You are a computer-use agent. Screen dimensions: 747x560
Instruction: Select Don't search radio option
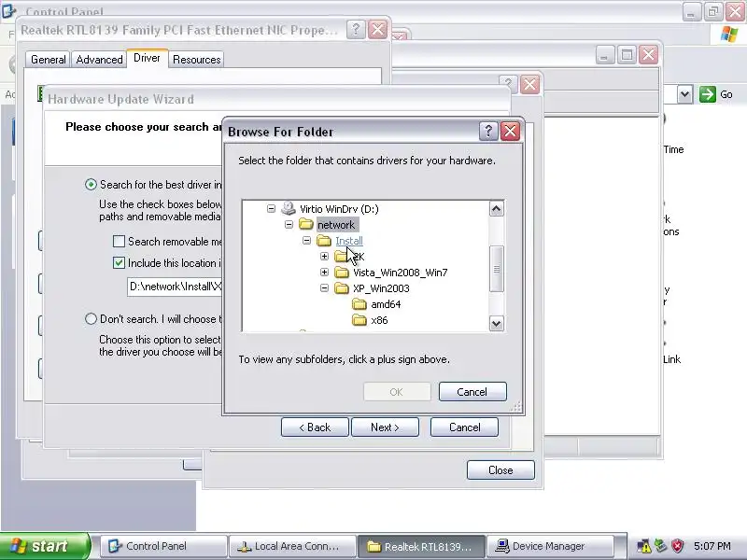click(x=91, y=318)
